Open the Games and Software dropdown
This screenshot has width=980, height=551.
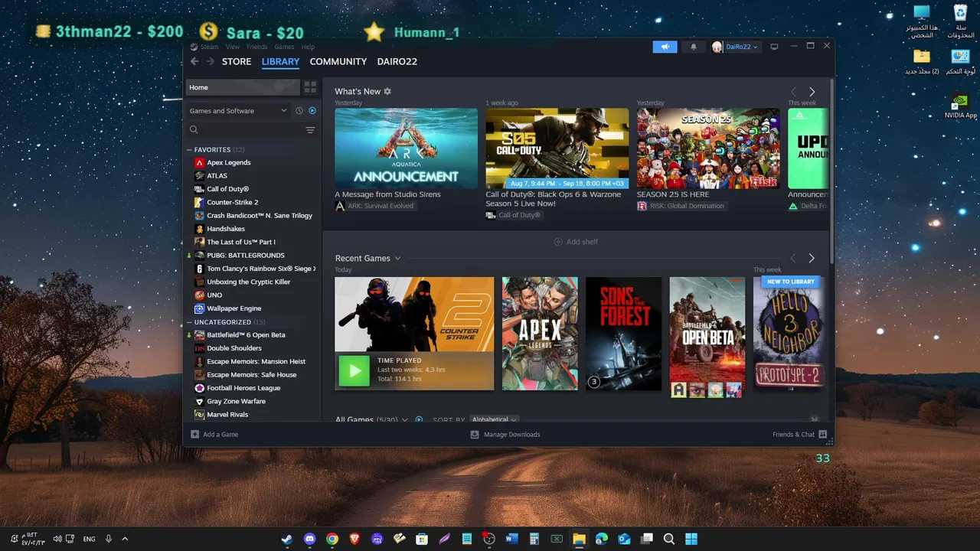[x=238, y=111]
